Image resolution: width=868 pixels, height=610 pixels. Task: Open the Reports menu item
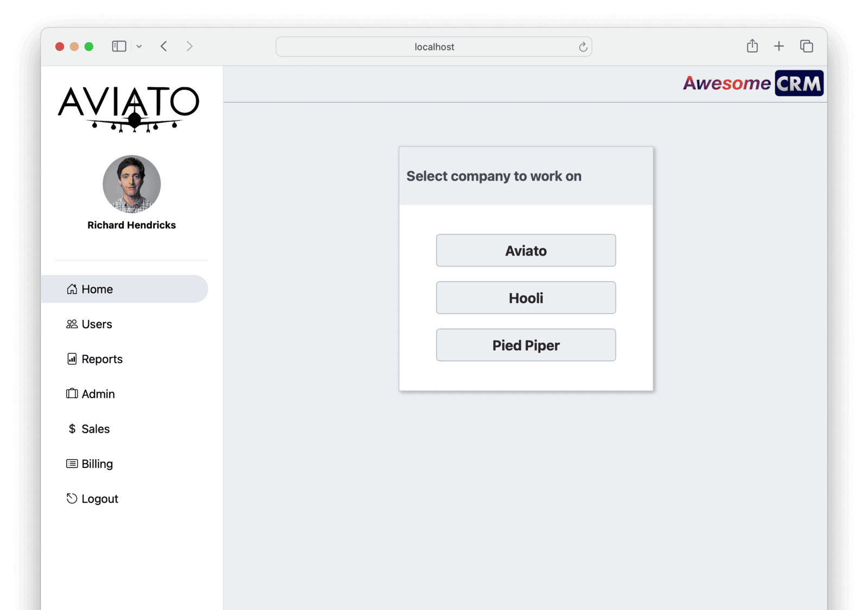[x=102, y=359]
